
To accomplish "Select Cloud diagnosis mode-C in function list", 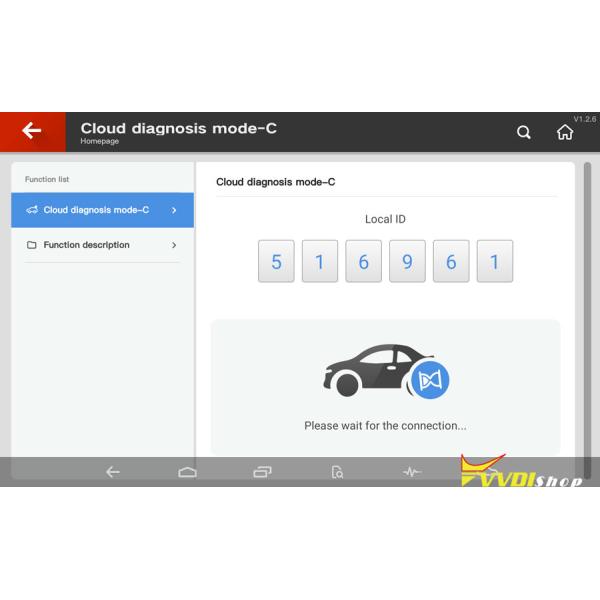I will [96, 210].
